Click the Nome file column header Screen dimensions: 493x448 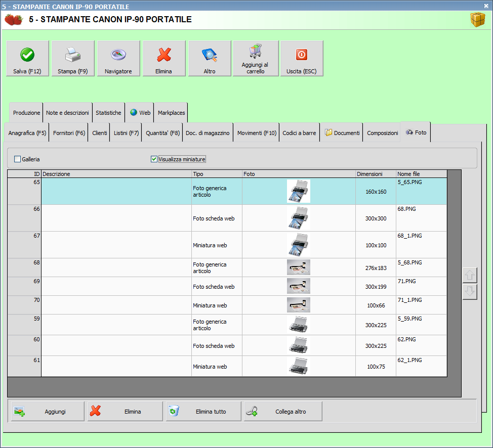(x=421, y=174)
